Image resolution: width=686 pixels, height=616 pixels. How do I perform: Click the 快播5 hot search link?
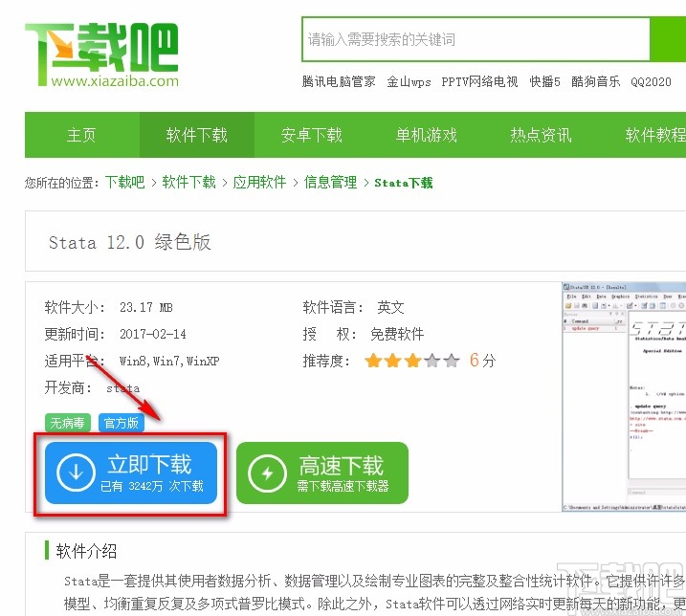pos(544,82)
